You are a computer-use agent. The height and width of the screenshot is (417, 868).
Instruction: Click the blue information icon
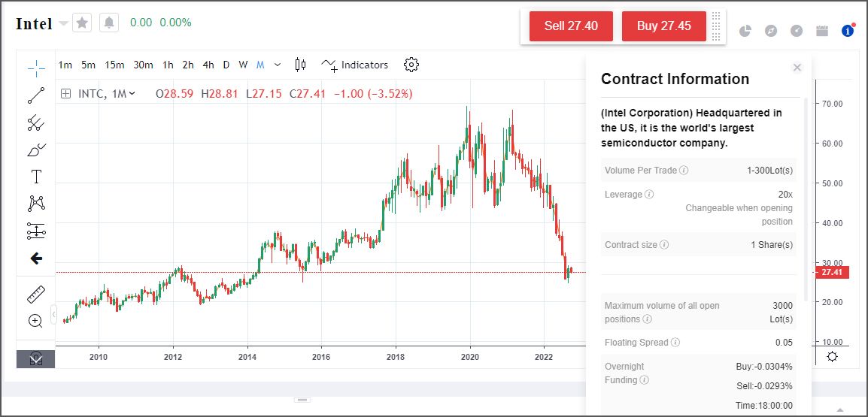[x=848, y=31]
